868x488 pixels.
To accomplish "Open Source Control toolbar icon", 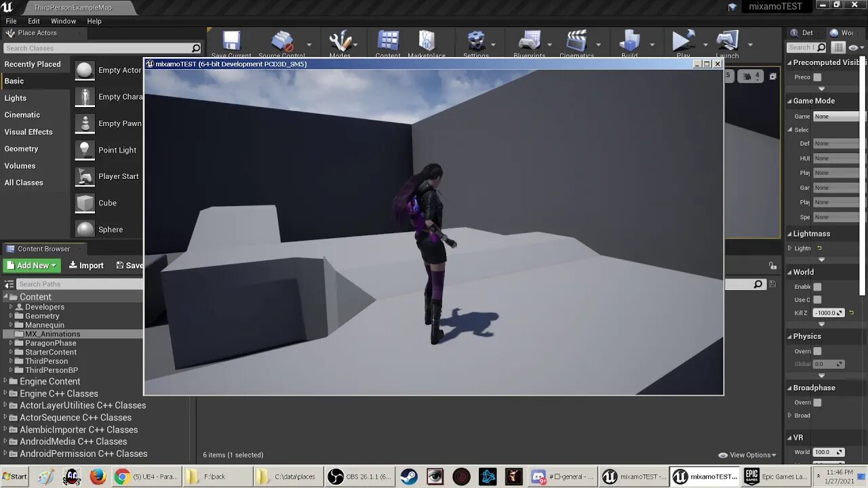I will (282, 41).
